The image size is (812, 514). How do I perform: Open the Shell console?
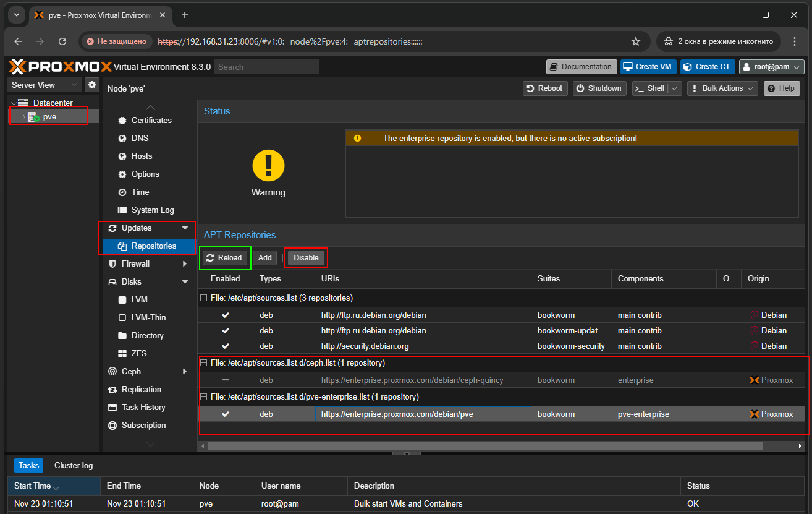649,88
